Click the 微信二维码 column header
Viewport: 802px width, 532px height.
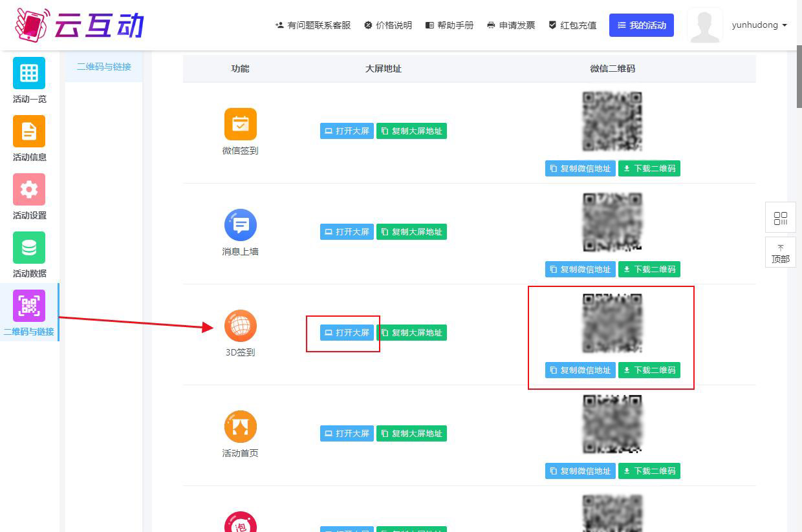click(x=612, y=69)
